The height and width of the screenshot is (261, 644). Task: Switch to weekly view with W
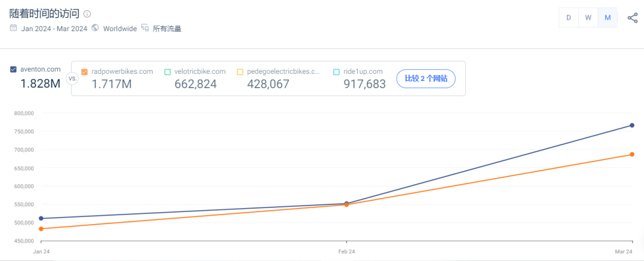click(x=588, y=18)
